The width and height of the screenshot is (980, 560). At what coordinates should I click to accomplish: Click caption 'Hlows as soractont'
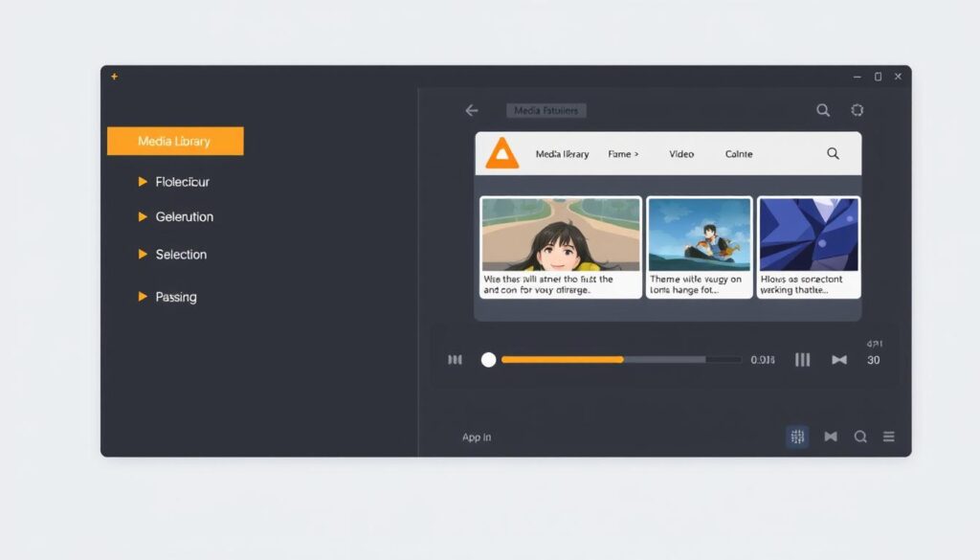click(x=801, y=284)
